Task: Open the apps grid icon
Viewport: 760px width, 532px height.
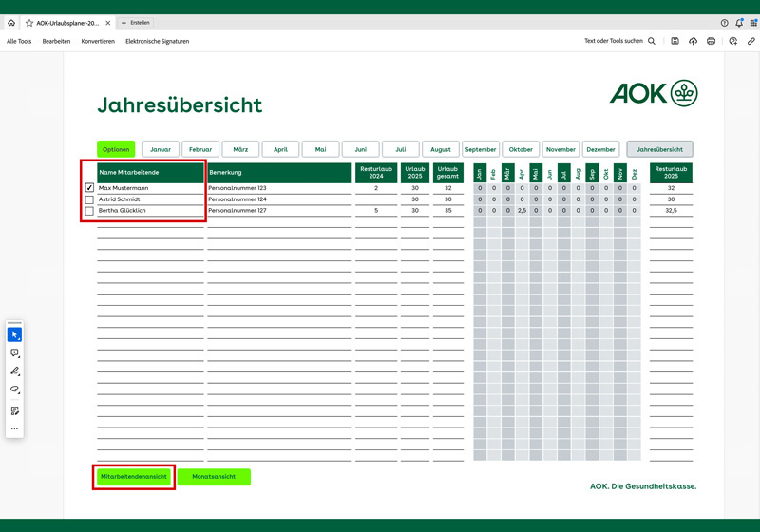Action: pos(753,23)
